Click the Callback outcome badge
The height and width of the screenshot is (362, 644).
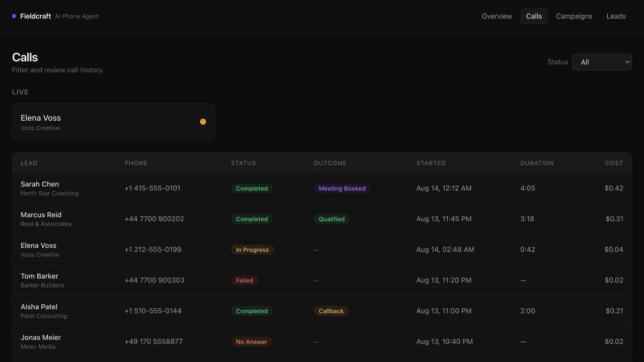331,311
